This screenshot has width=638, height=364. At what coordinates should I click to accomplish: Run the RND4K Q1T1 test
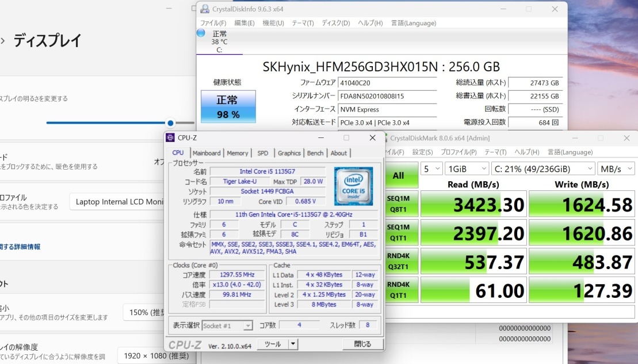pos(402,290)
